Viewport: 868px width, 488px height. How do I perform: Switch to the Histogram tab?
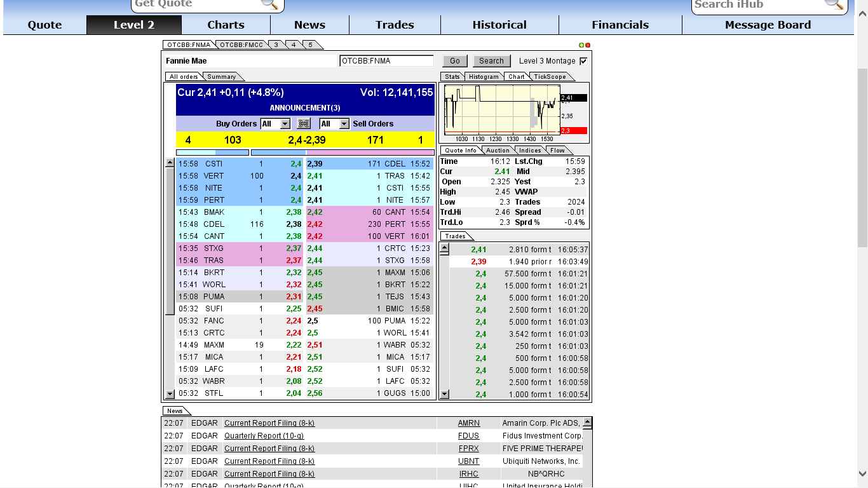coord(484,76)
